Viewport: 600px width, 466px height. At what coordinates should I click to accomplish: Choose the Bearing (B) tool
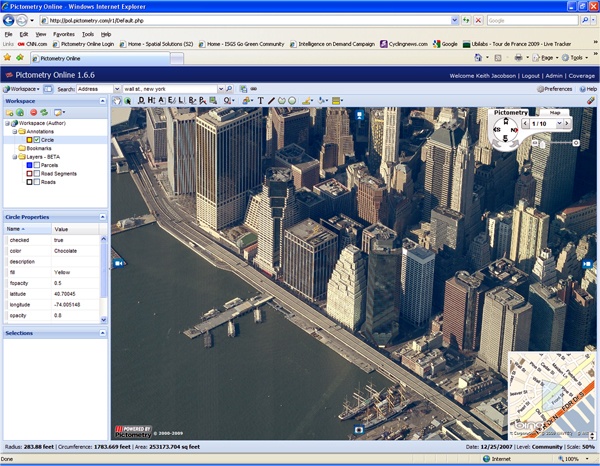click(x=192, y=100)
